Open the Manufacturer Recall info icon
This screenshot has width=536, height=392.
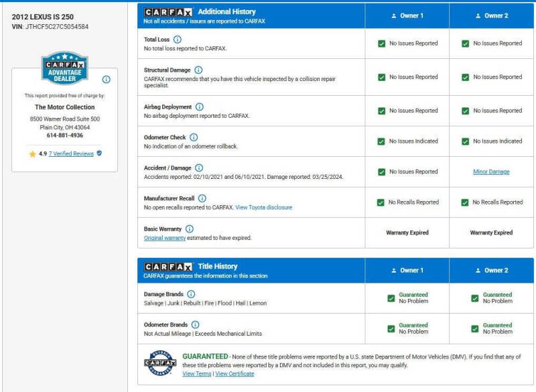[202, 198]
